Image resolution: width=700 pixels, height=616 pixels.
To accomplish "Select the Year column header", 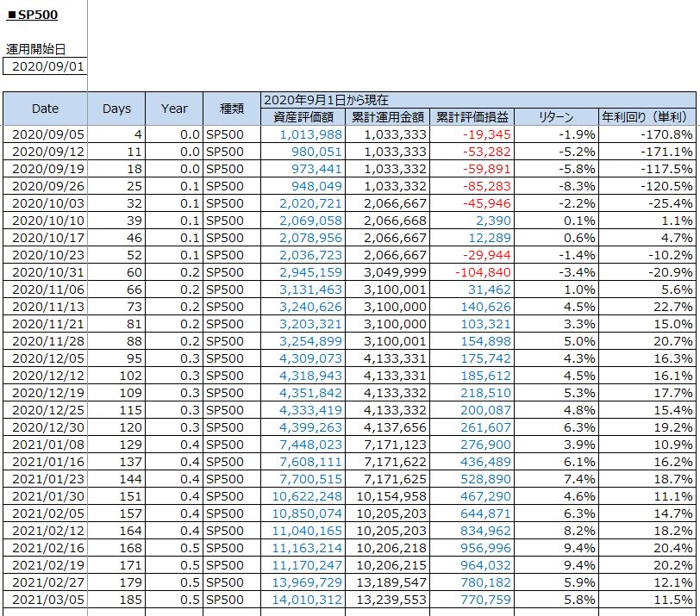I will click(x=174, y=109).
